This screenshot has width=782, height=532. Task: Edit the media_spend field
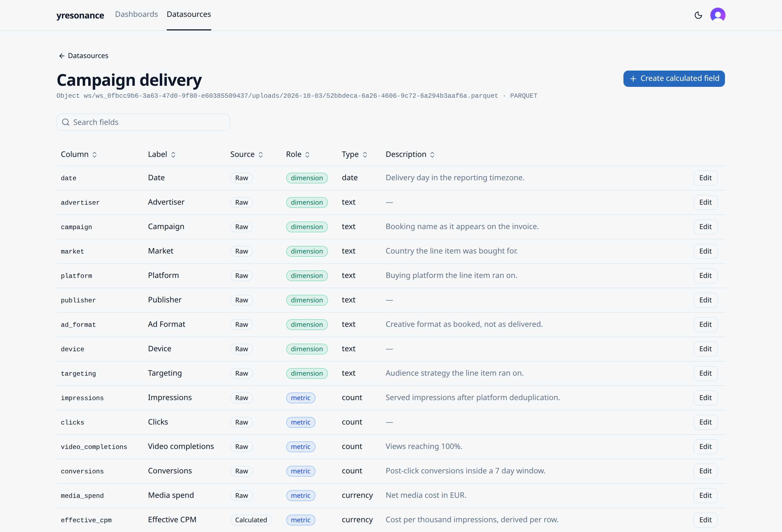[705, 495]
